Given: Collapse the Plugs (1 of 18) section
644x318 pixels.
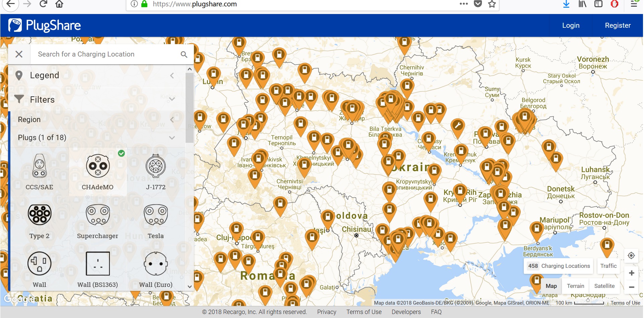Looking at the screenshot, I should tap(97, 138).
